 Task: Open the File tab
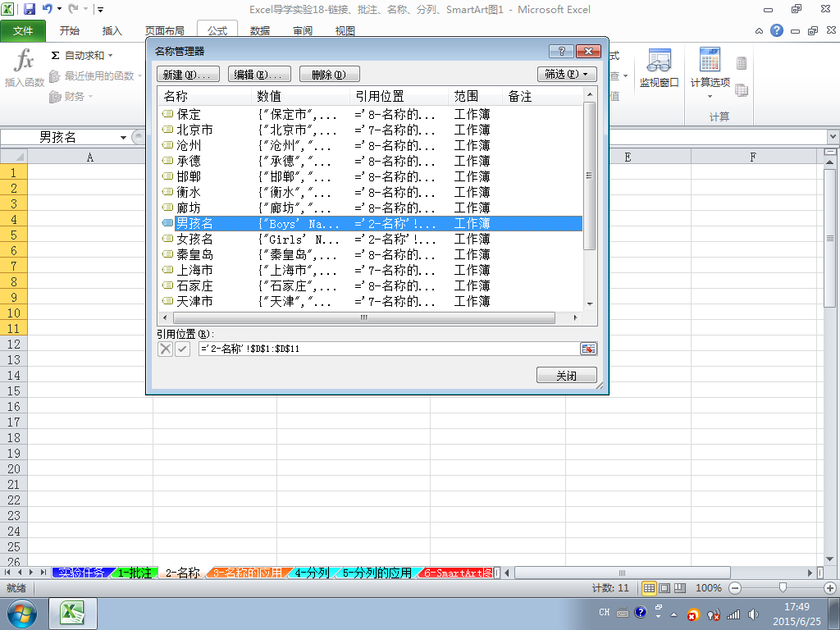[23, 30]
